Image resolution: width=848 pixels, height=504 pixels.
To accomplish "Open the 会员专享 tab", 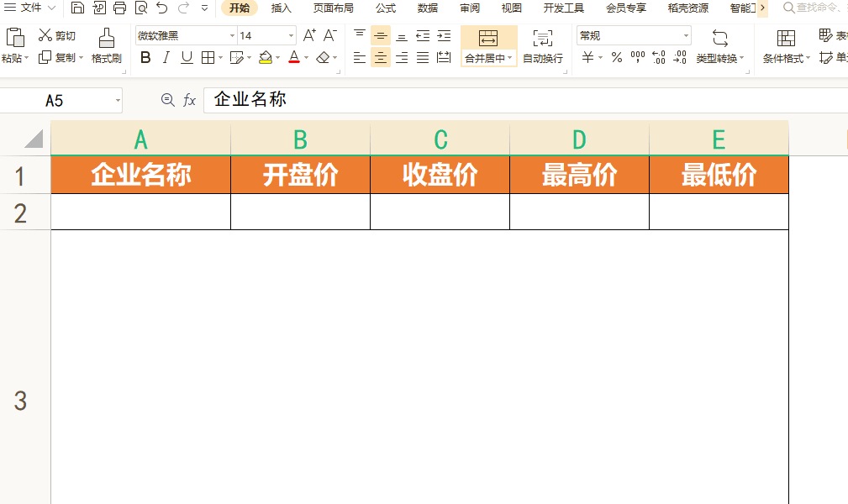I will click(x=626, y=8).
